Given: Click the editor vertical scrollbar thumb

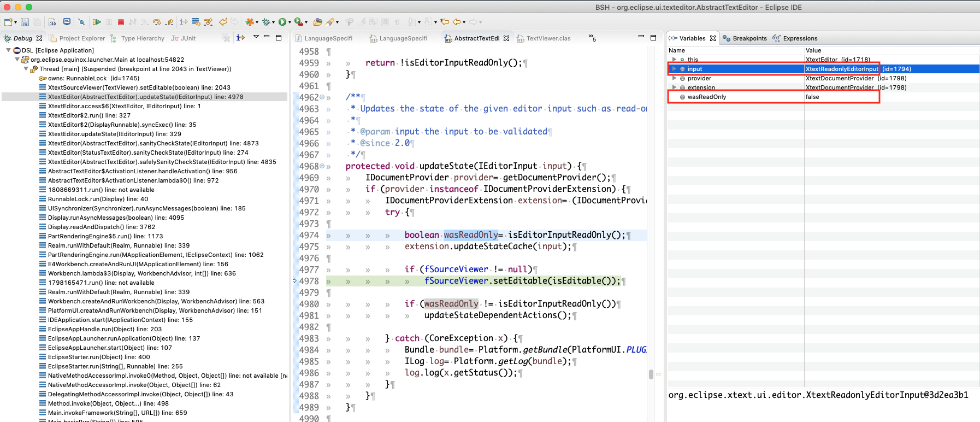Looking at the screenshot, I should coord(651,374).
